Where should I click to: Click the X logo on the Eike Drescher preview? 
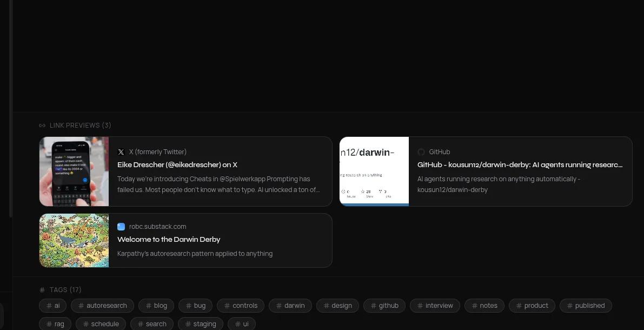click(x=121, y=152)
